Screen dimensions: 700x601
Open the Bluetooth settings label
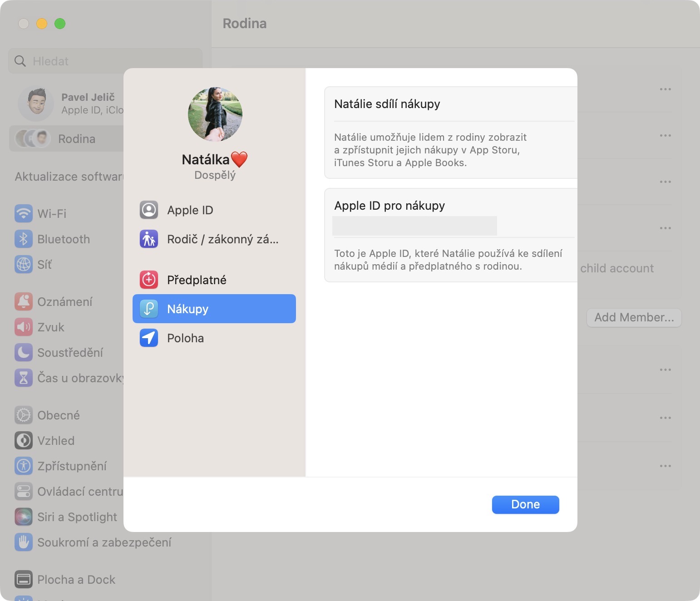click(64, 239)
